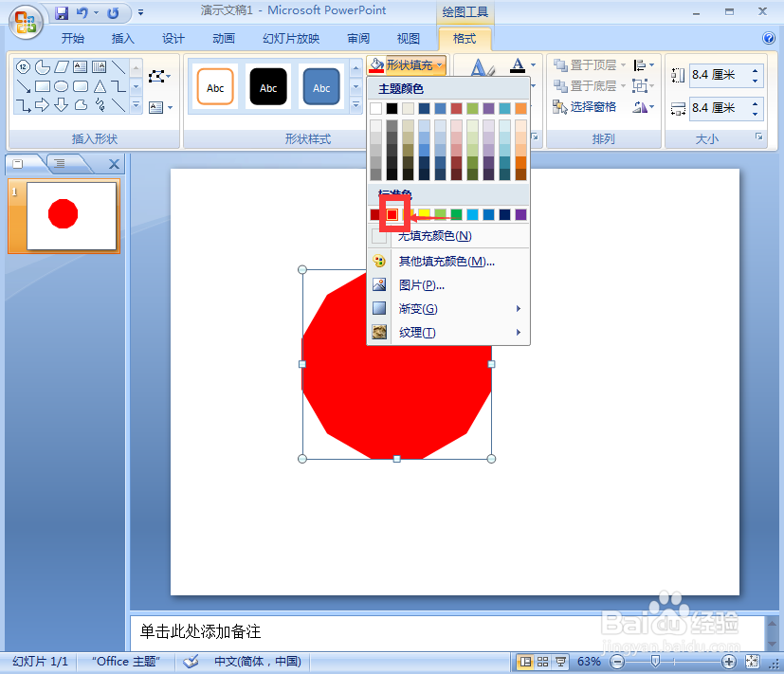Save the presentation with floppy icon

tap(62, 12)
